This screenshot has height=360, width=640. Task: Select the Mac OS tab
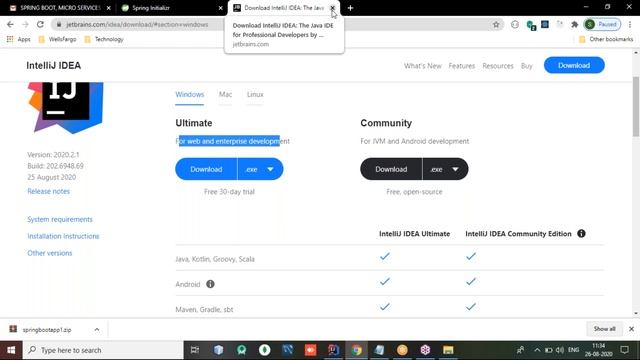(225, 95)
